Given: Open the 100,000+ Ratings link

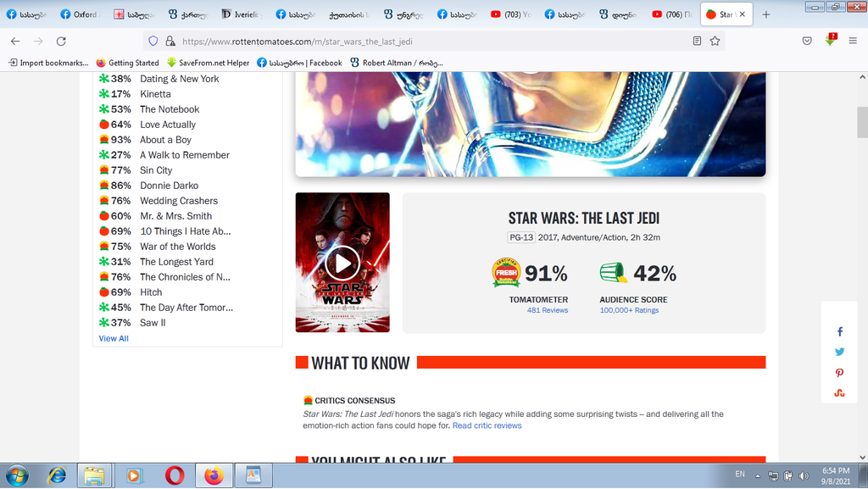Looking at the screenshot, I should [x=630, y=310].
